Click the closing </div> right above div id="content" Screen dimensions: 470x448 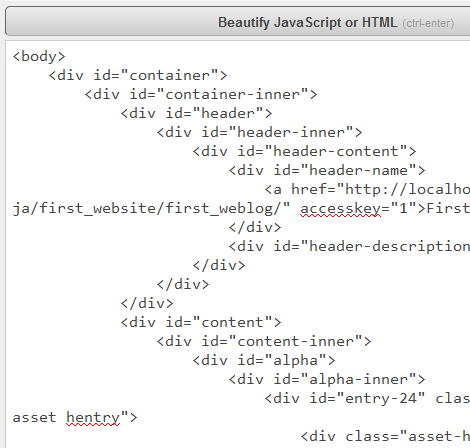click(147, 303)
